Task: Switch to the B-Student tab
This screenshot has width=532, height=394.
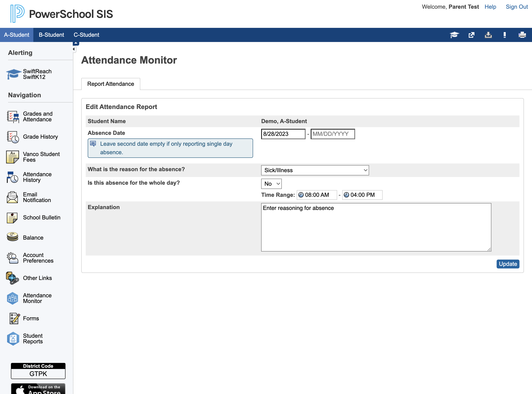Action: coord(51,35)
